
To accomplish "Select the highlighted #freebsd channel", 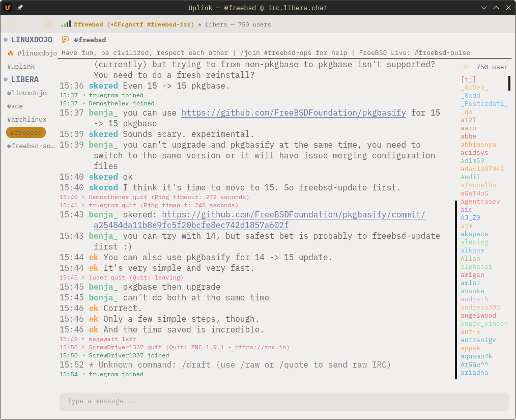I will [26, 133].
